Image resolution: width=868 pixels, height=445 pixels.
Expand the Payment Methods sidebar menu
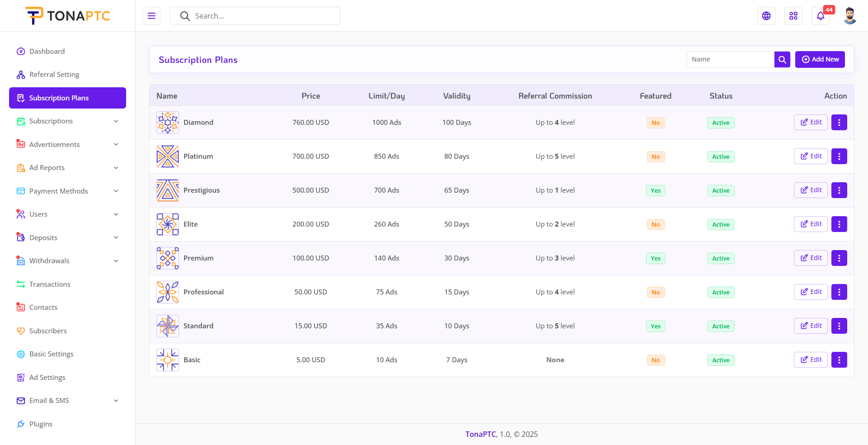click(x=68, y=191)
